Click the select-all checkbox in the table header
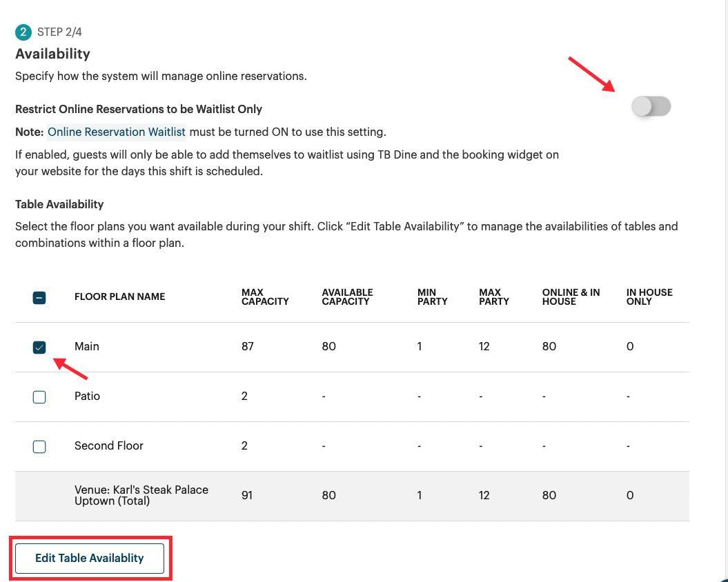 click(x=39, y=297)
